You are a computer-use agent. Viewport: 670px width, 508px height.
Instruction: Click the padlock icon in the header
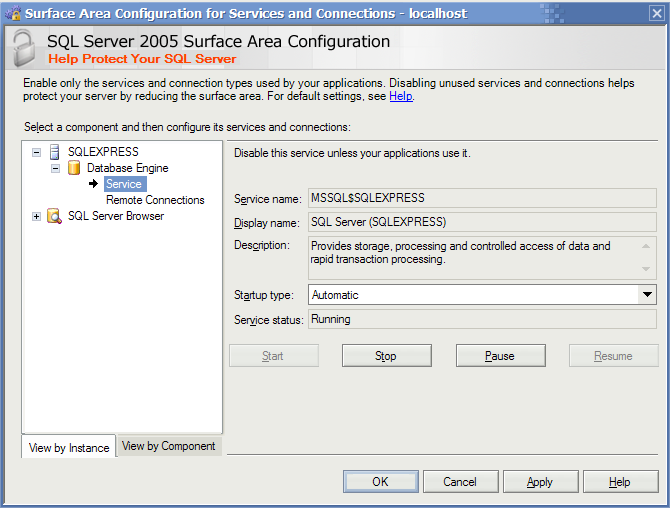click(x=23, y=48)
